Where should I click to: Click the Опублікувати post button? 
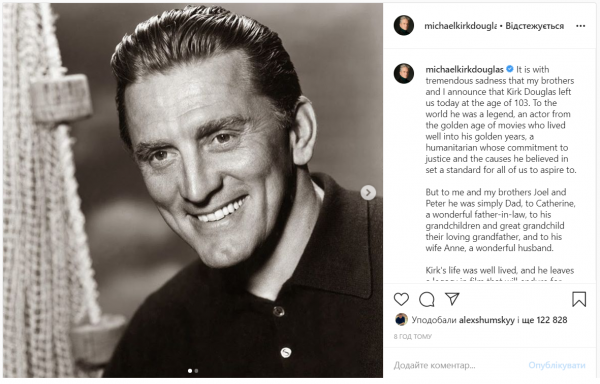pyautogui.click(x=557, y=365)
